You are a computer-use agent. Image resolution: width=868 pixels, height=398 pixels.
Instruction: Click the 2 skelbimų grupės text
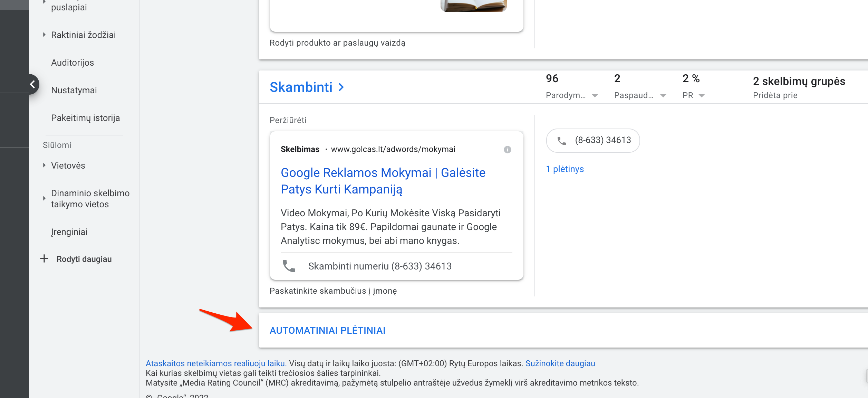coord(799,81)
